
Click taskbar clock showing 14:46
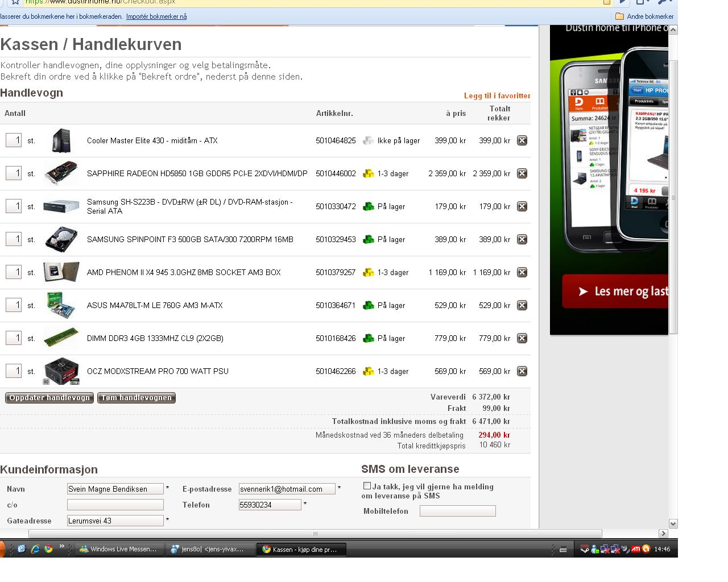coord(662,549)
